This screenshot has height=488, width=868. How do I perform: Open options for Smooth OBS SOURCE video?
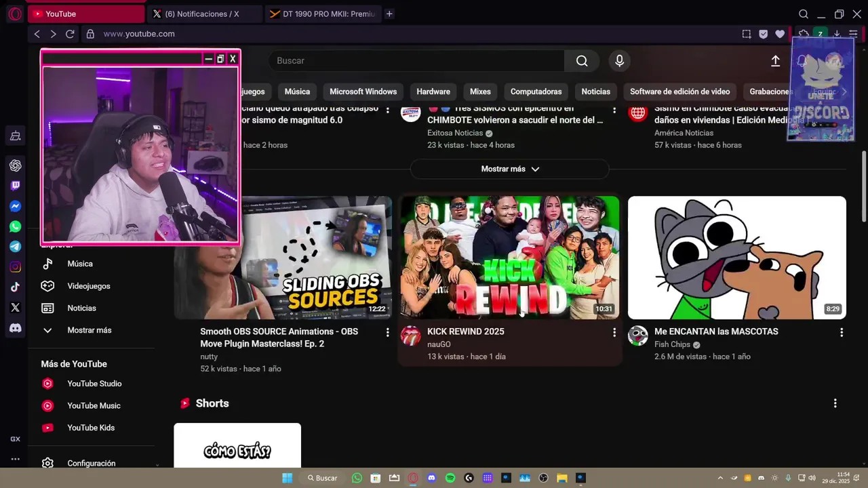pos(388,332)
